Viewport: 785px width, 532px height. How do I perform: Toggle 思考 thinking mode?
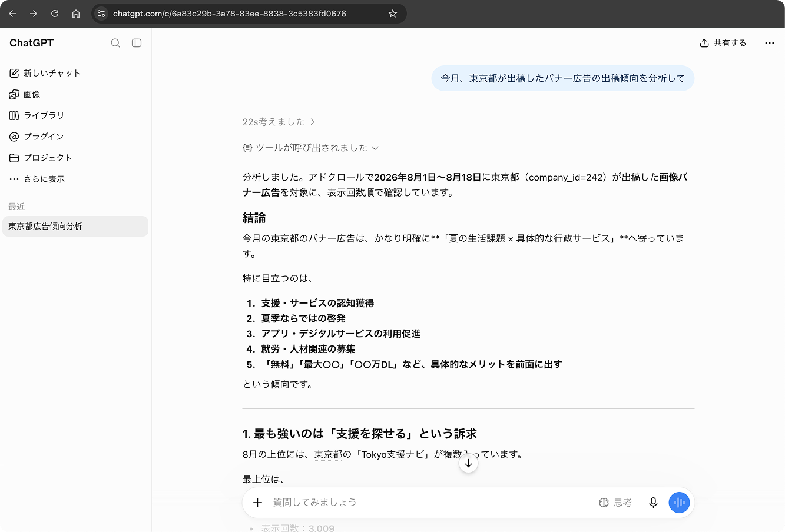click(615, 503)
